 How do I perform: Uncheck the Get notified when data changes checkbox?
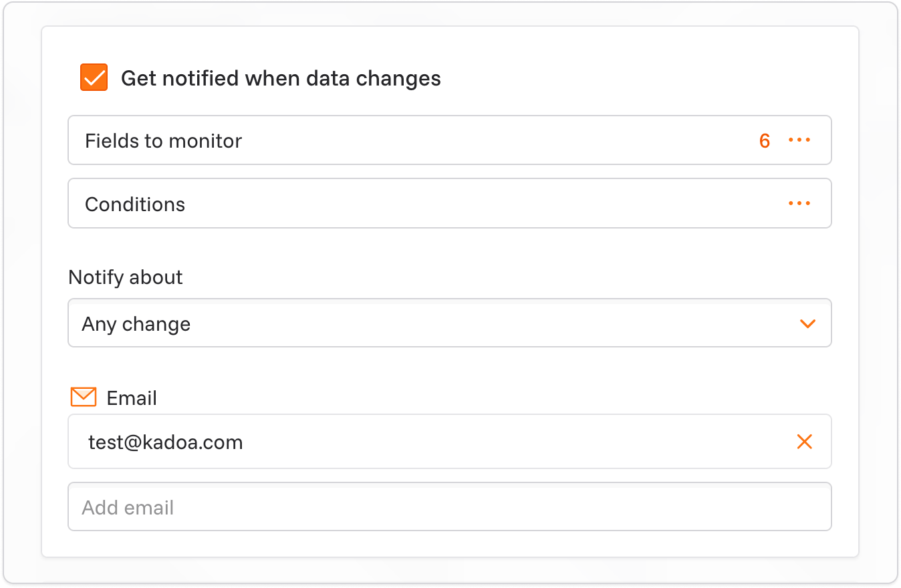94,78
